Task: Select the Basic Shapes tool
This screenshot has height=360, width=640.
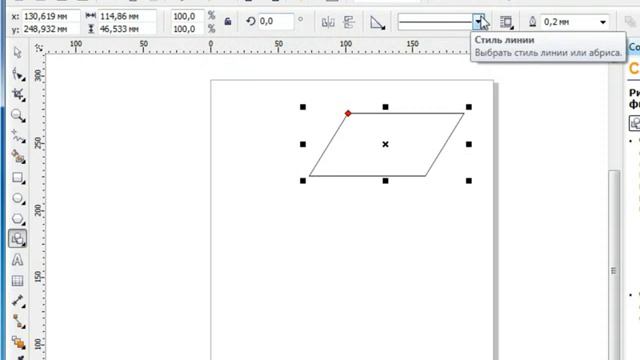Action: 18,239
